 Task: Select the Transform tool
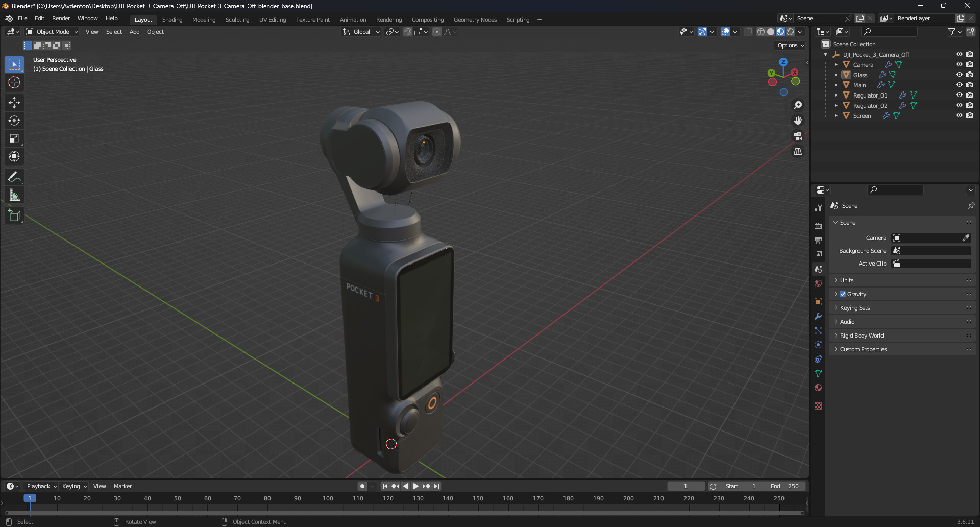tap(14, 156)
